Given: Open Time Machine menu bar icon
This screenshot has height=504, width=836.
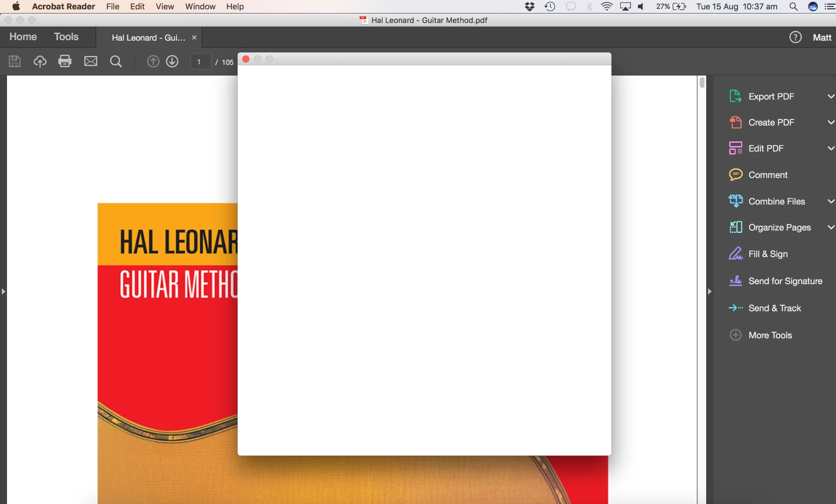Looking at the screenshot, I should 550,7.
